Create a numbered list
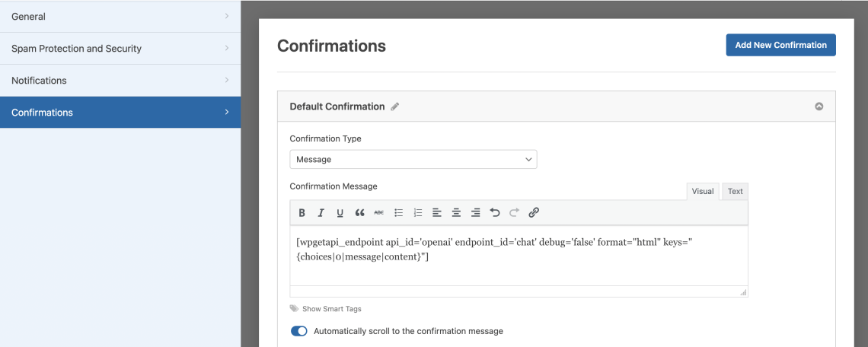This screenshot has width=868, height=347. pyautogui.click(x=418, y=213)
